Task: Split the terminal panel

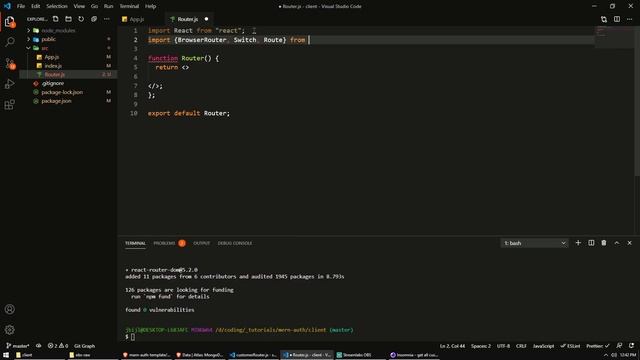Action: click(591, 243)
